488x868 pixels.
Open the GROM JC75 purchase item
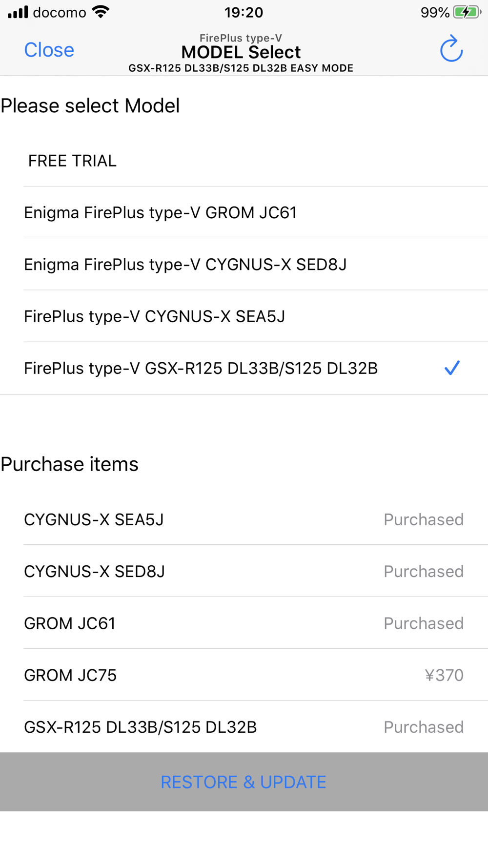tap(71, 675)
